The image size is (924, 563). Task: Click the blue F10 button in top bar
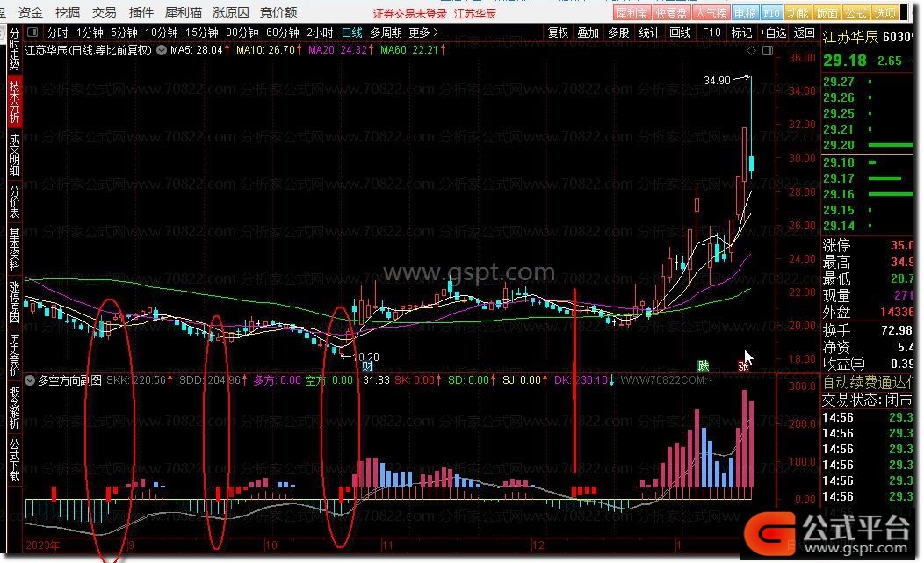tap(771, 12)
